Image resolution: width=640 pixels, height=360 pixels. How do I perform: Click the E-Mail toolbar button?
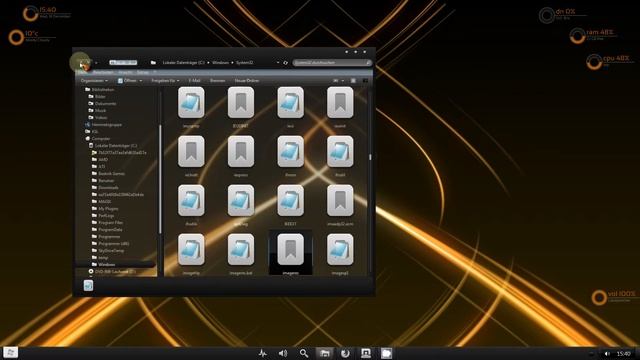(194, 81)
